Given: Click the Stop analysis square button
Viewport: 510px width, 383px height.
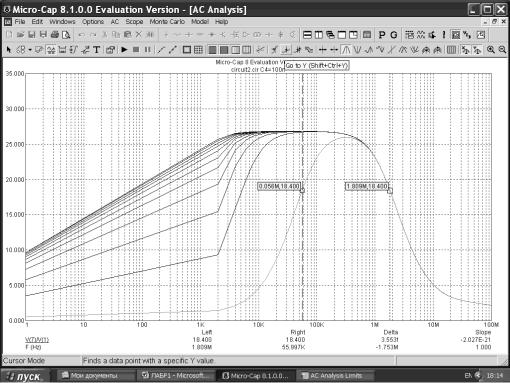Looking at the screenshot, I should [136, 50].
